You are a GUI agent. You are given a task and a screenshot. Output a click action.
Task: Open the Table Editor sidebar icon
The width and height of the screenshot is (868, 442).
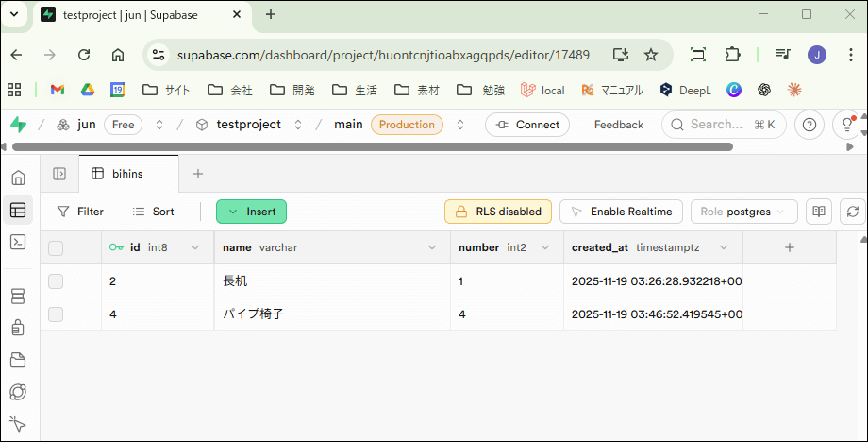click(x=18, y=211)
